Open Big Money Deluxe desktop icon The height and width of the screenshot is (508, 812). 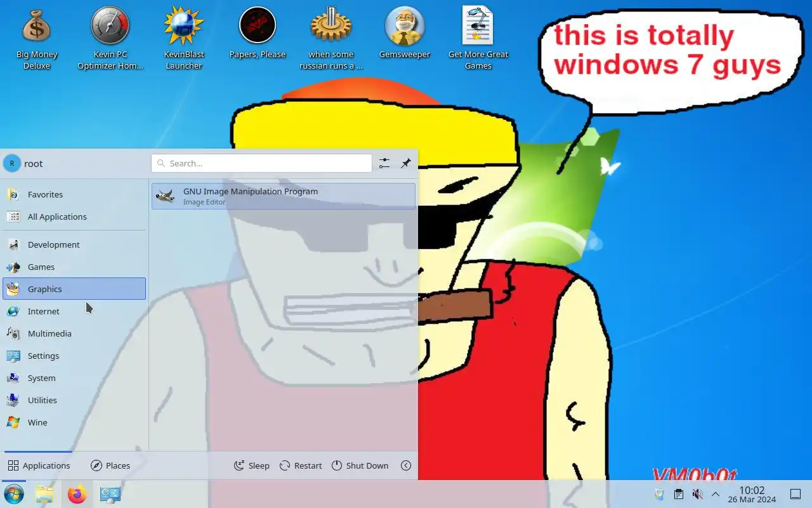pos(37,39)
